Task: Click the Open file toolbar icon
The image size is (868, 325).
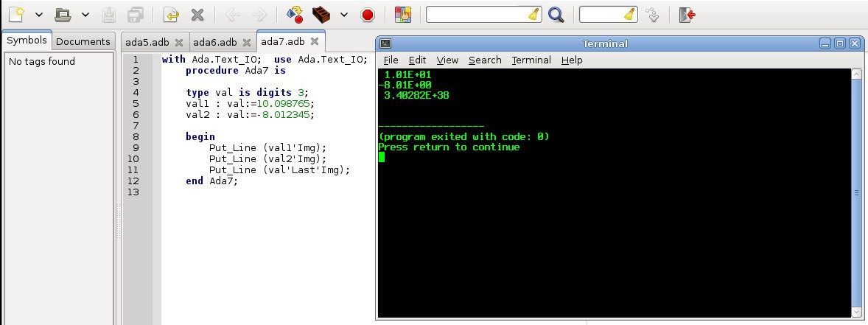Action: (x=63, y=15)
